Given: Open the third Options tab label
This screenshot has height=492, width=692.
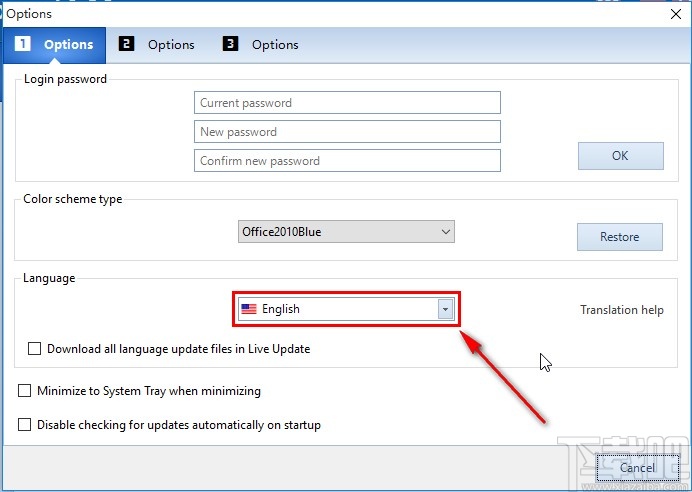Looking at the screenshot, I should (275, 44).
